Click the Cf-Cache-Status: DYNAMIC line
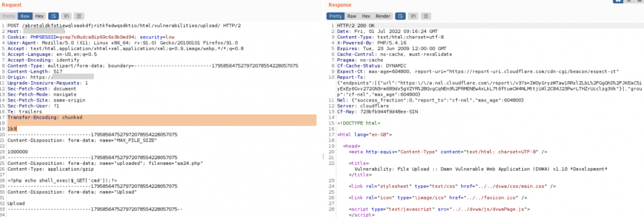The image size is (644, 218). 372,66
